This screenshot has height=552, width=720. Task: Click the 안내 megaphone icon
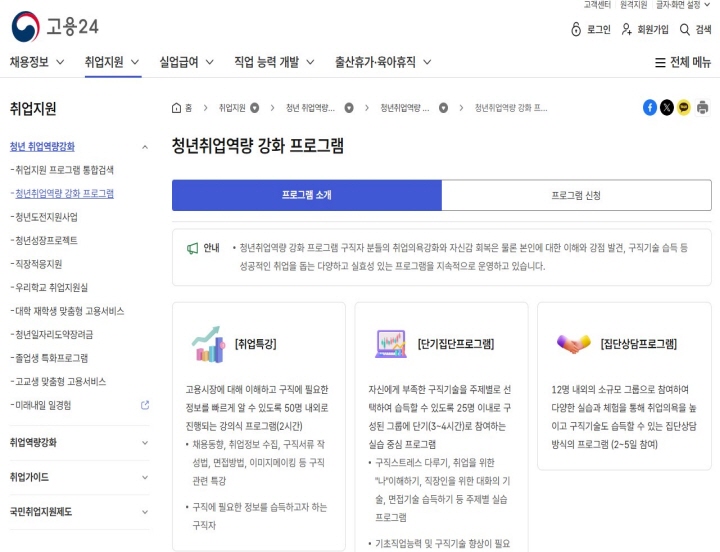pyautogui.click(x=192, y=248)
